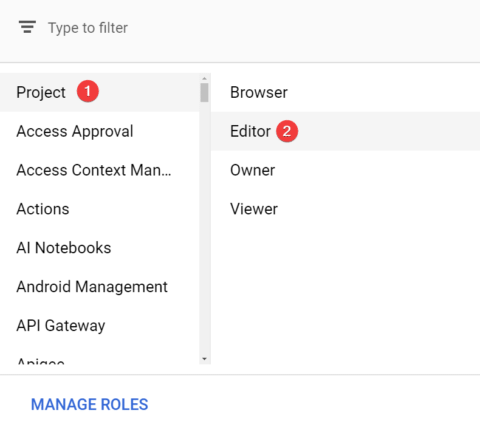
Task: Open the MANAGE ROLES link
Action: pyautogui.click(x=89, y=404)
